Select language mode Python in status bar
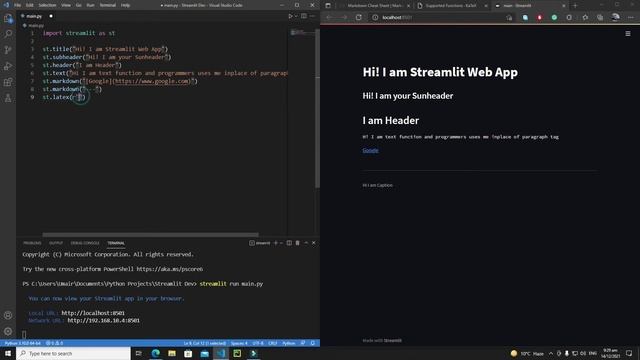640x360 pixels. 289,343
